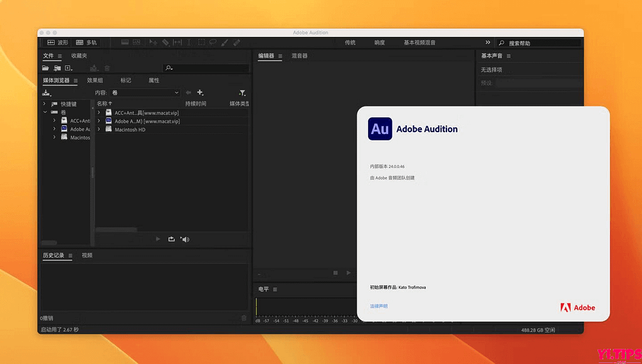Expand the Macintosh HD row in file list
Image resolution: width=642 pixels, height=364 pixels.
(99, 129)
